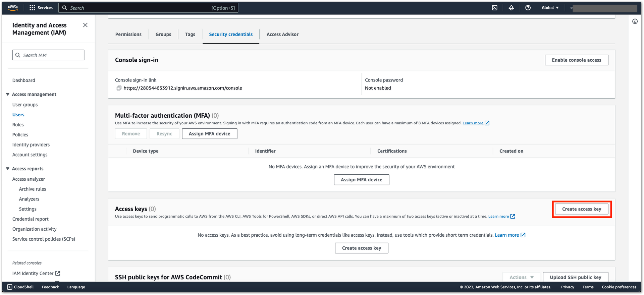Viewport: 644px width, 295px height.
Task: Click the Resync MFA button
Action: pos(164,134)
